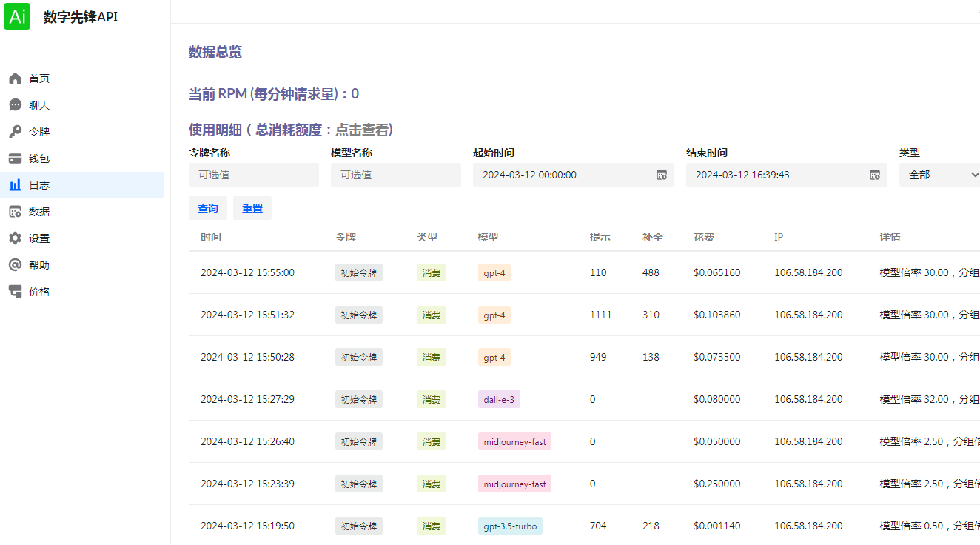The width and height of the screenshot is (980, 545).
Task: Click the 重置 button
Action: 252,208
